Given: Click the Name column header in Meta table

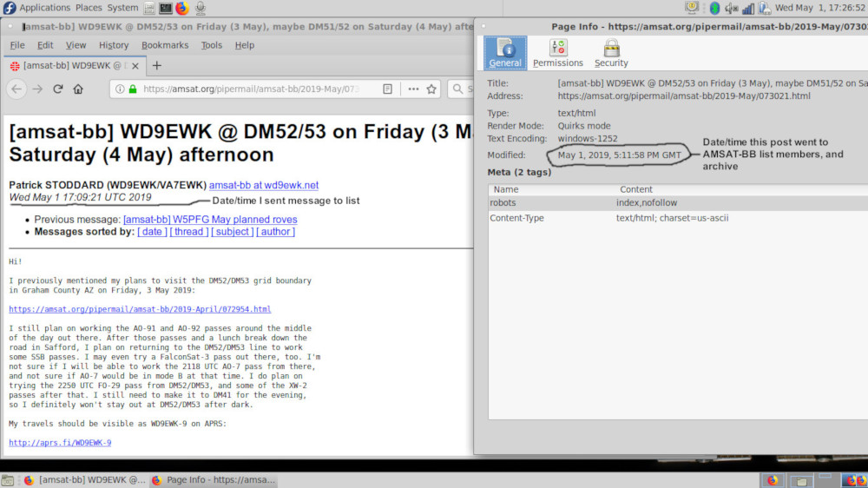Looking at the screenshot, I should point(506,189).
